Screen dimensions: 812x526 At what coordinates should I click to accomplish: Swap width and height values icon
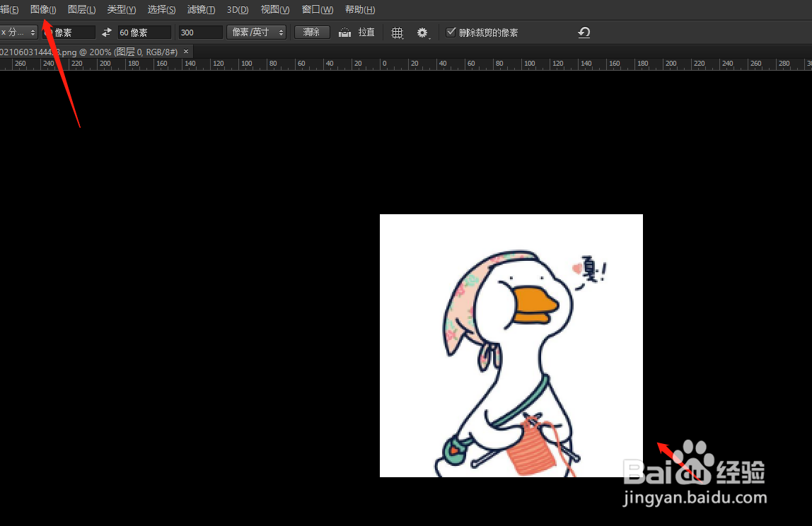coord(107,32)
